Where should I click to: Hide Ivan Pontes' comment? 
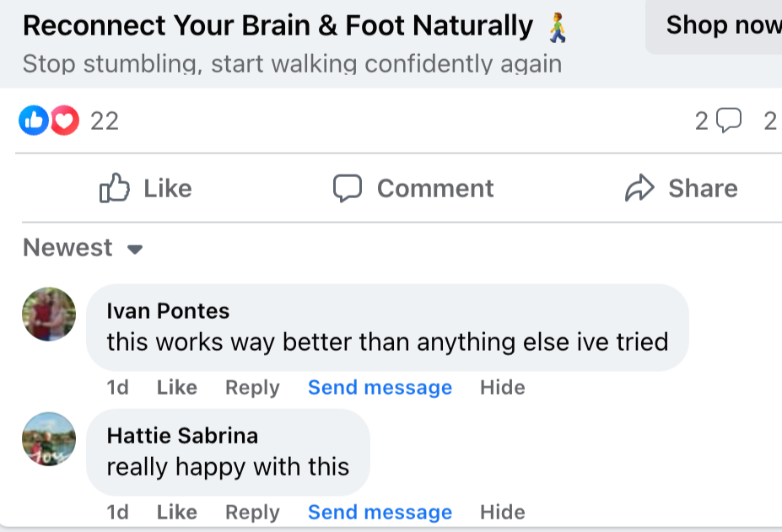click(503, 388)
